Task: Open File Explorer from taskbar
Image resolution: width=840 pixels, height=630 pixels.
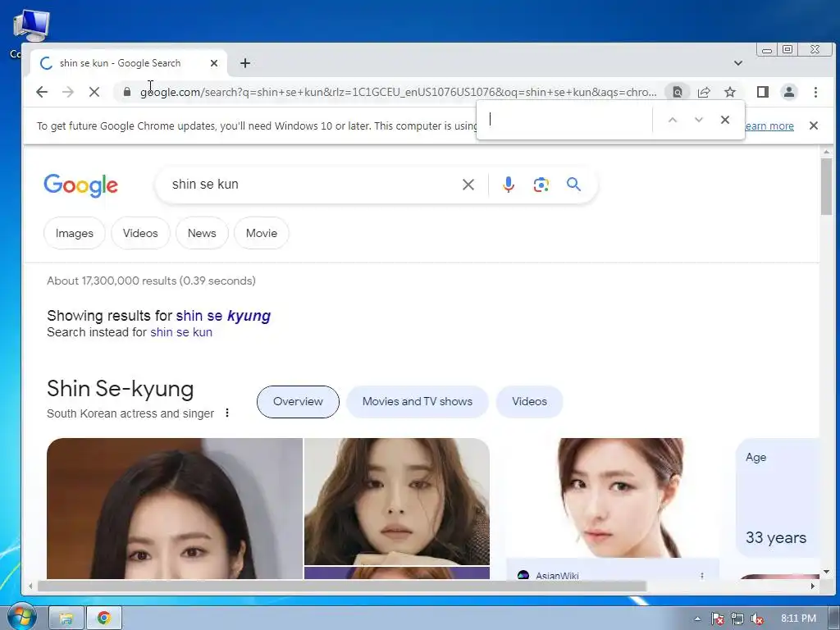Action: coord(66,619)
